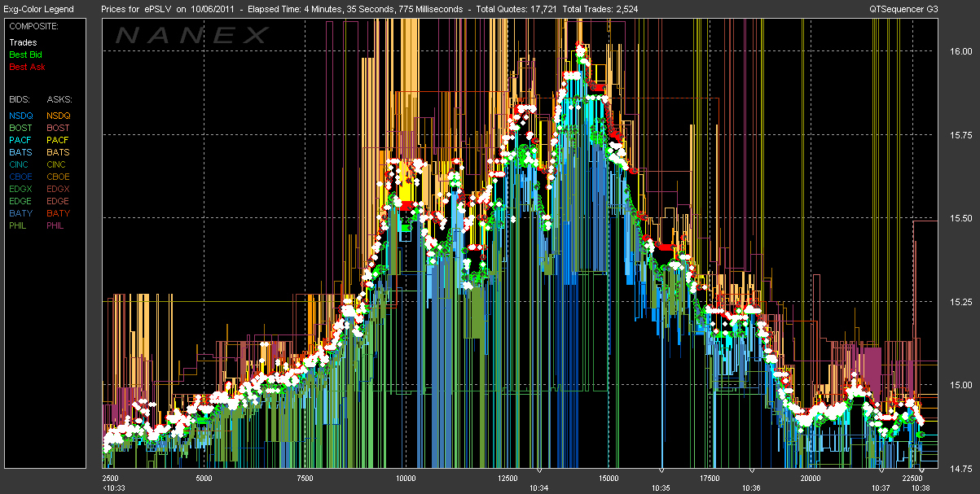Pick CBOE in the ASKS column
This screenshot has height=494, width=980.
click(x=59, y=177)
